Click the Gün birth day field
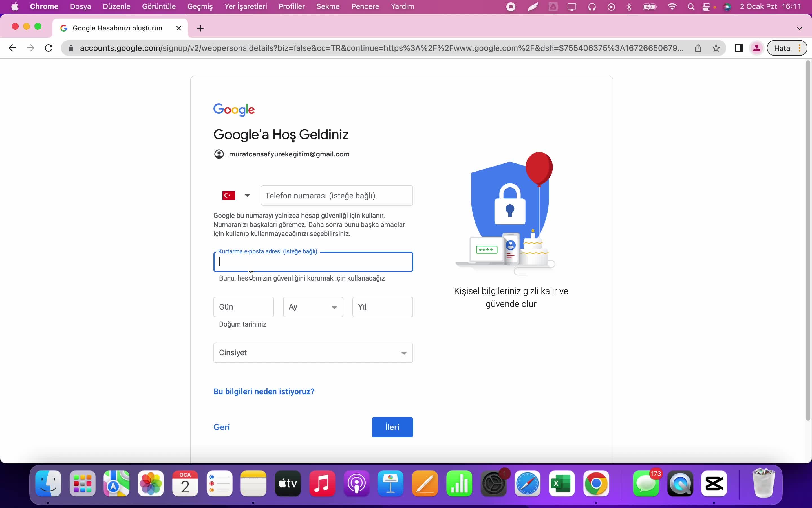This screenshot has width=812, height=508. (x=244, y=307)
